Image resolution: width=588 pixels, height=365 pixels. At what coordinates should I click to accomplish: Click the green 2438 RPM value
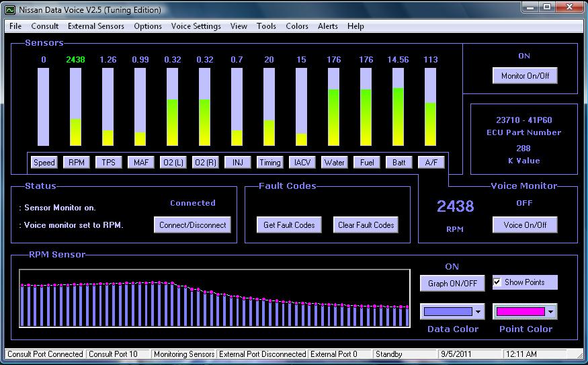75,60
